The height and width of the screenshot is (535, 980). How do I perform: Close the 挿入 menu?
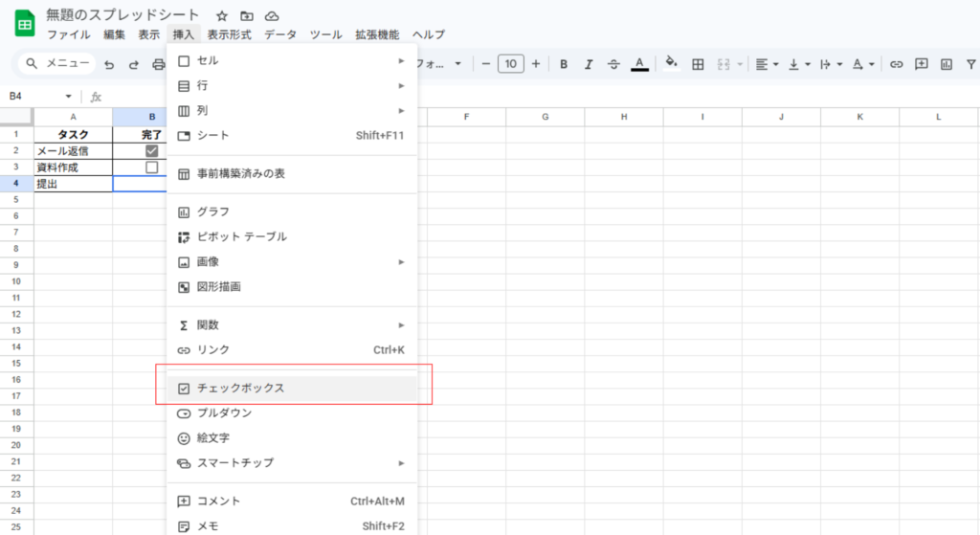184,34
